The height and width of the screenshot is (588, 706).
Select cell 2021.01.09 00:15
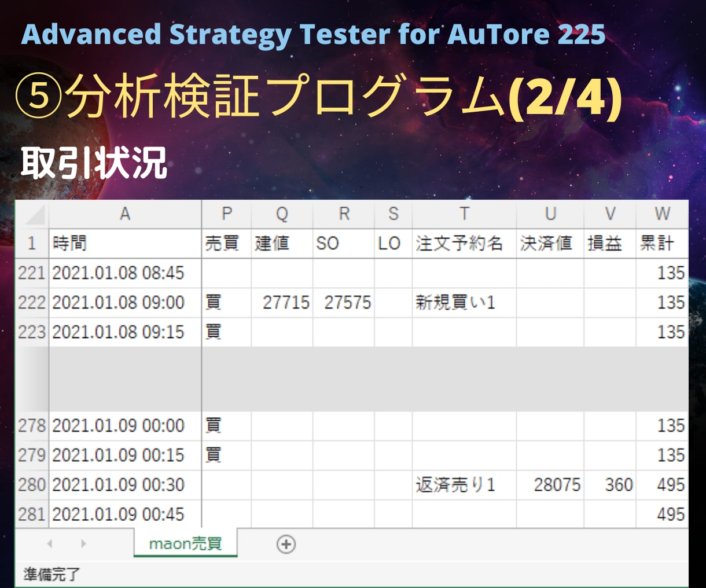click(125, 455)
